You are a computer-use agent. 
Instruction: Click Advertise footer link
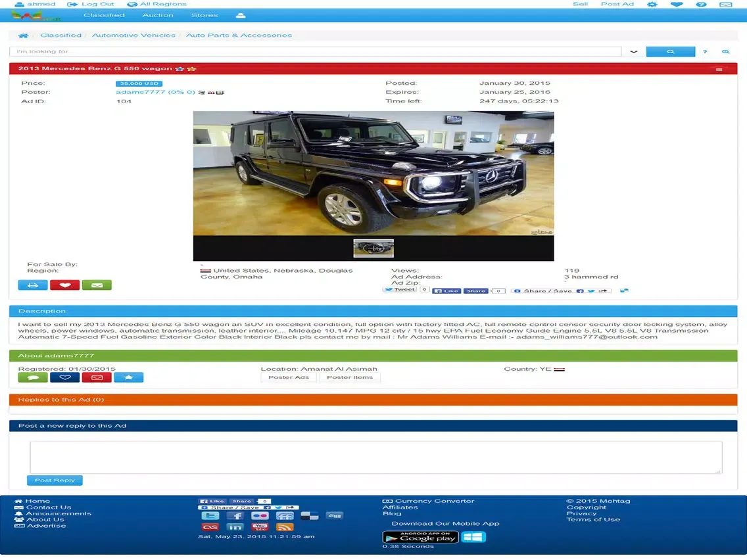point(46,526)
